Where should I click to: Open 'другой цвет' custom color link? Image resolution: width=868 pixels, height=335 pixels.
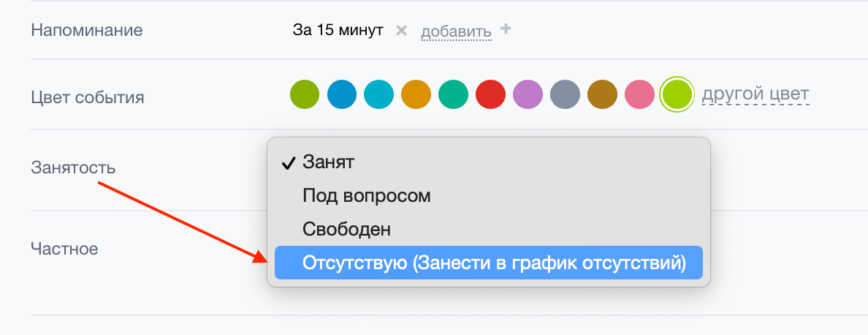pos(755,94)
